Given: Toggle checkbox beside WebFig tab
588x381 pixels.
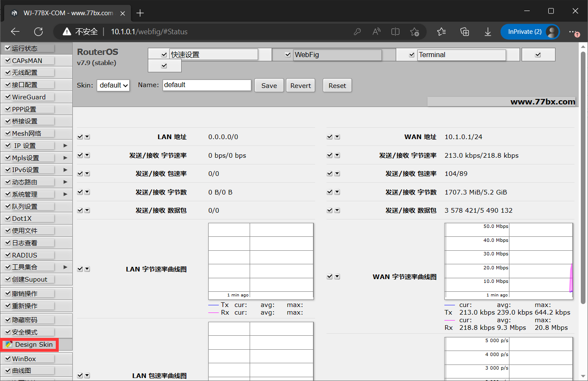Looking at the screenshot, I should (288, 55).
